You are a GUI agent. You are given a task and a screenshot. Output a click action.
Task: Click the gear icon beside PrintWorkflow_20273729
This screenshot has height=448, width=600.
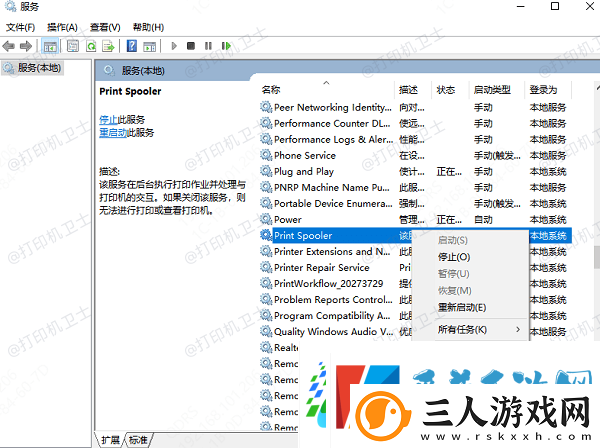(x=266, y=283)
